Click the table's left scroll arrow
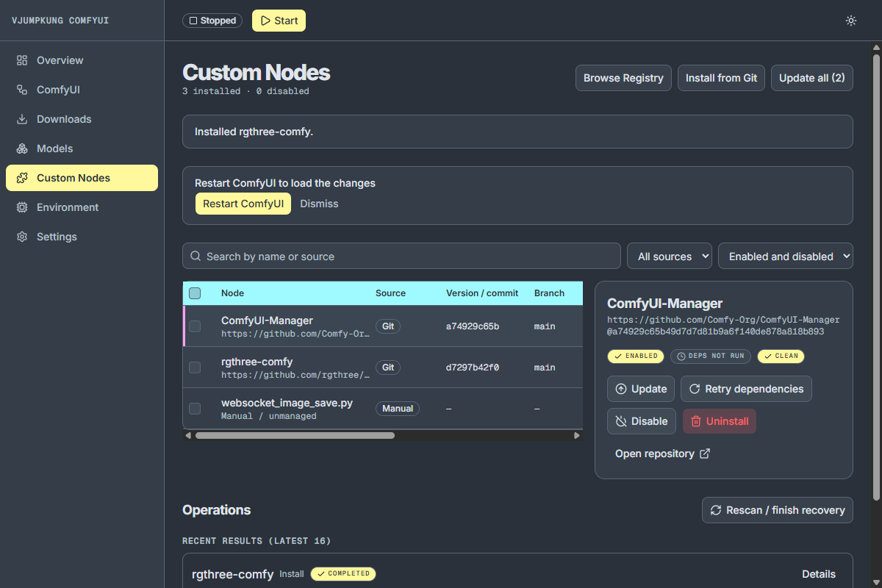882x588 pixels. [188, 435]
